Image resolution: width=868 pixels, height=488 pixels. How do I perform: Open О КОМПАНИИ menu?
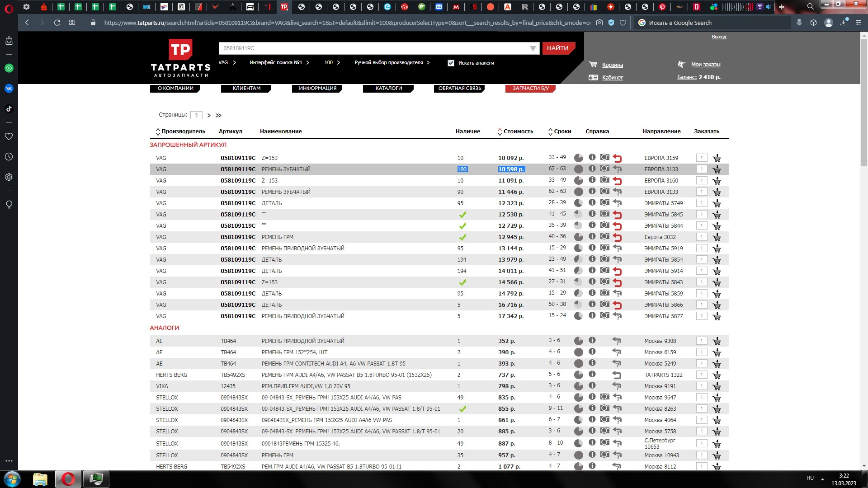coord(175,89)
